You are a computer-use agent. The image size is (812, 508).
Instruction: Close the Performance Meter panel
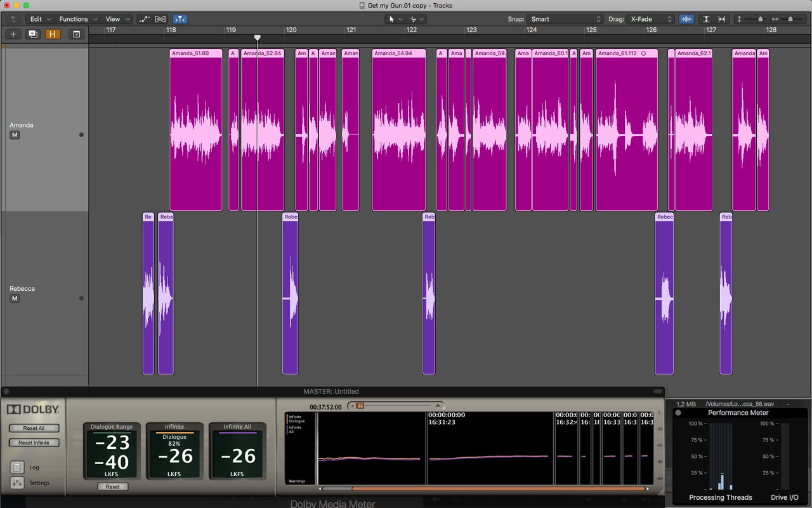pyautogui.click(x=678, y=413)
